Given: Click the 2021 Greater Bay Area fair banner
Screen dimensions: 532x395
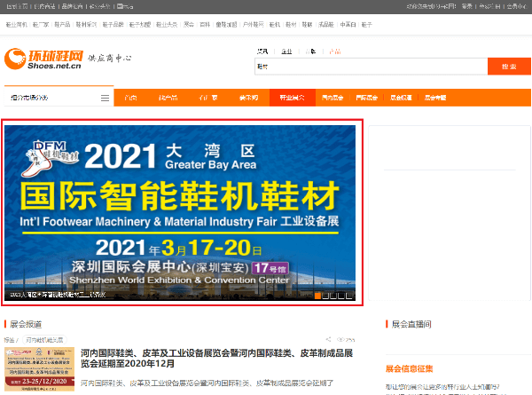Looking at the screenshot, I should [x=180, y=213].
